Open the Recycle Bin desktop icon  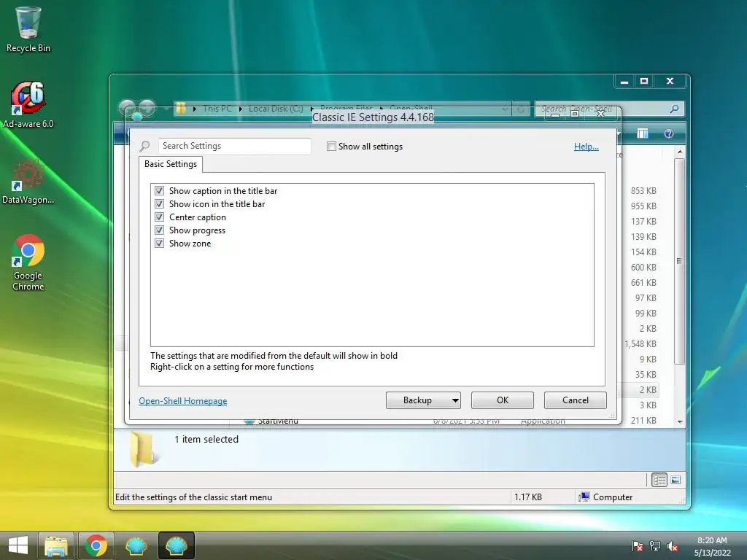(28, 29)
